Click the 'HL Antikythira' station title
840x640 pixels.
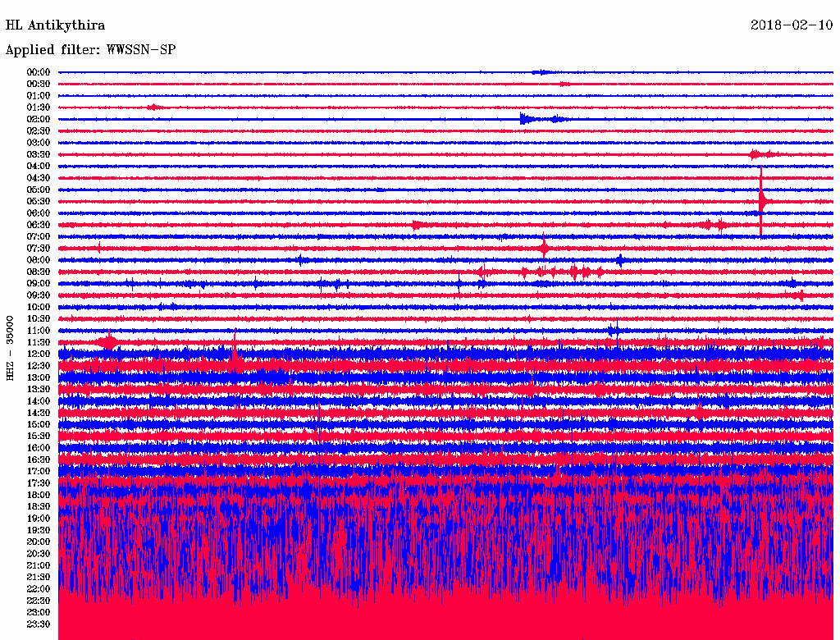55,25
